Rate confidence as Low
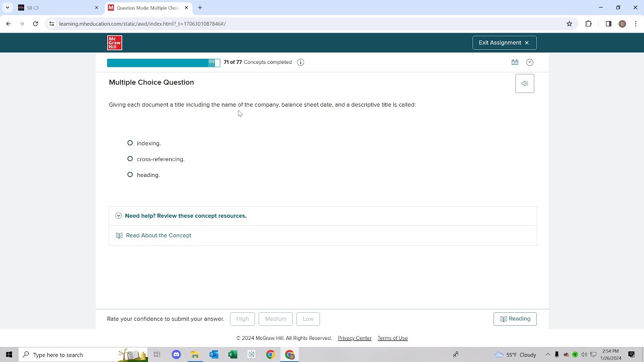This screenshot has width=644, height=362. tap(308, 319)
